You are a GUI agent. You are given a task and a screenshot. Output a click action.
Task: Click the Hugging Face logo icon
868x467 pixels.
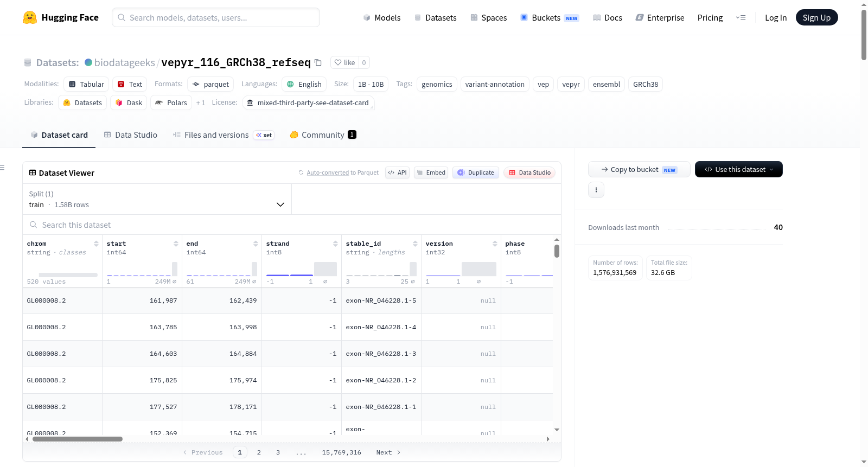(x=30, y=17)
